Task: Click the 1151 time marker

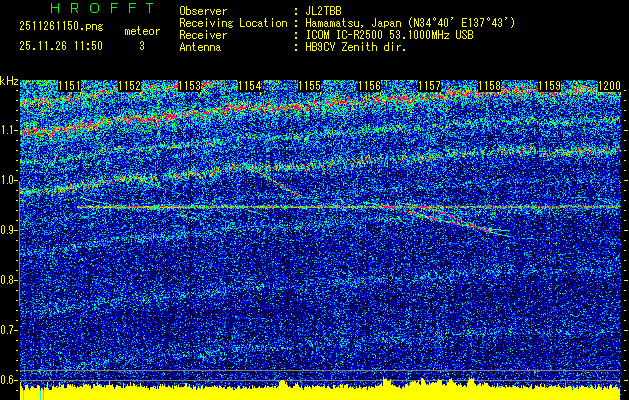Action: [x=70, y=87]
